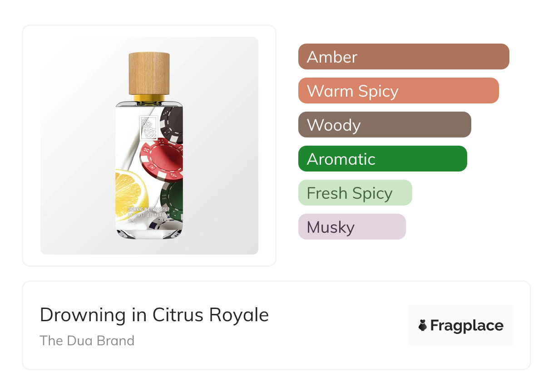
Task: Click the Woody accord bar
Action: click(384, 125)
